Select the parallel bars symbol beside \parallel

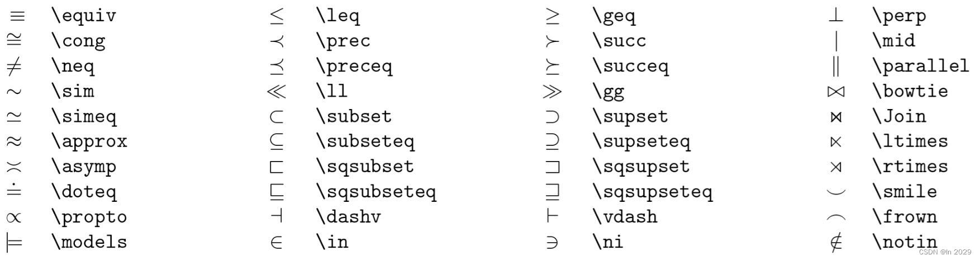pyautogui.click(x=836, y=66)
